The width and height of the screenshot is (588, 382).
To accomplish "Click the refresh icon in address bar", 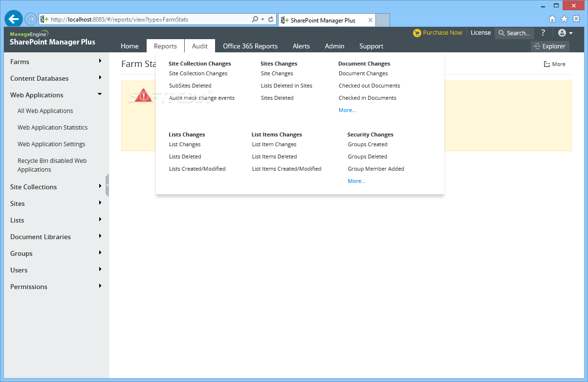I will pyautogui.click(x=271, y=20).
